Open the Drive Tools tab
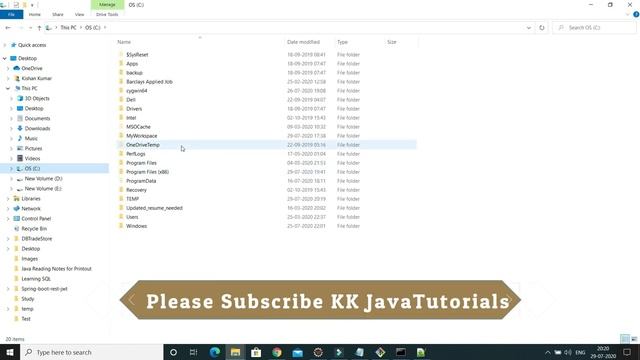The image size is (640, 360). 107,14
